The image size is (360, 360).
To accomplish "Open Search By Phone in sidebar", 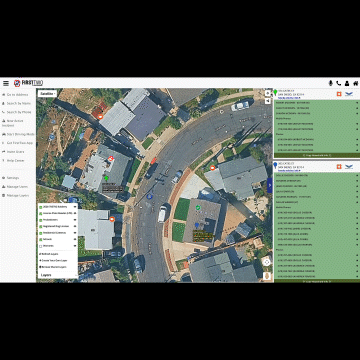I will pos(18,112).
